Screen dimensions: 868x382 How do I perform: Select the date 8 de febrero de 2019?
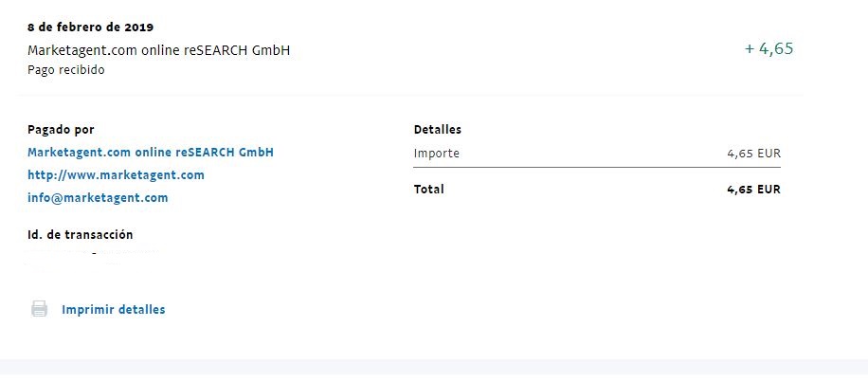click(91, 27)
